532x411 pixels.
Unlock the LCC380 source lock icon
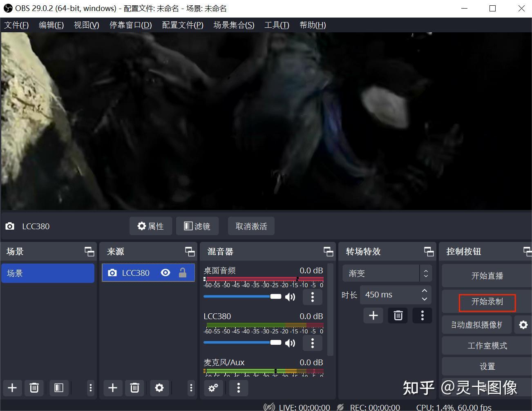pyautogui.click(x=183, y=273)
